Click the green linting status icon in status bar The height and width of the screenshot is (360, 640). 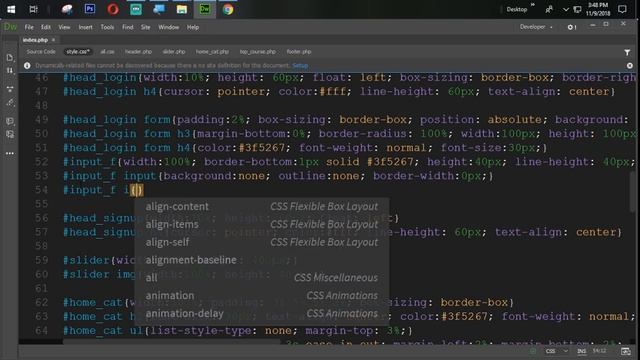[x=533, y=351]
